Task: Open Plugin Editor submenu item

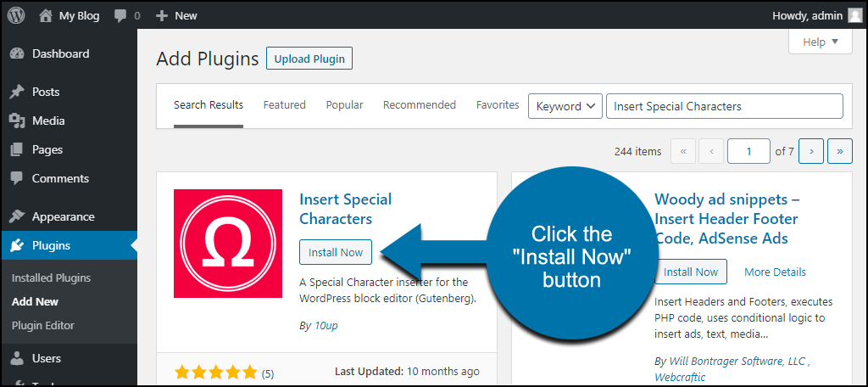Action: [42, 325]
